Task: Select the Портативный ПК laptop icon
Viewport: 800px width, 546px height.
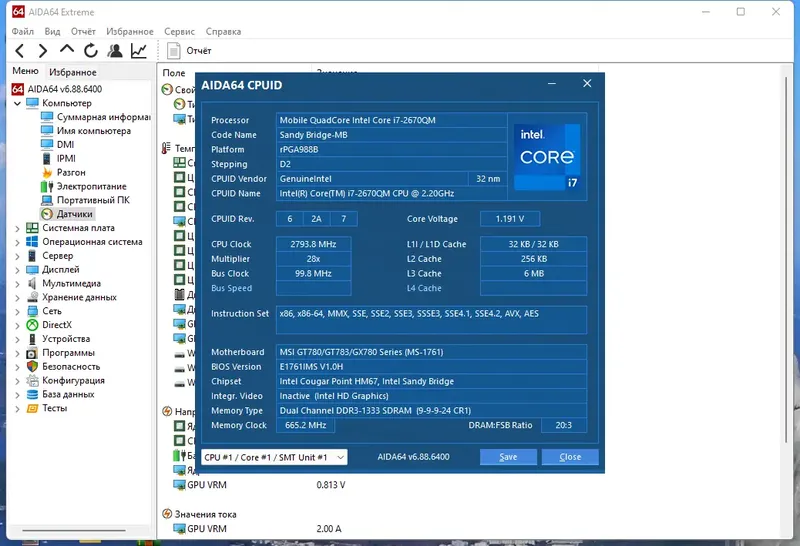Action: (x=47, y=200)
